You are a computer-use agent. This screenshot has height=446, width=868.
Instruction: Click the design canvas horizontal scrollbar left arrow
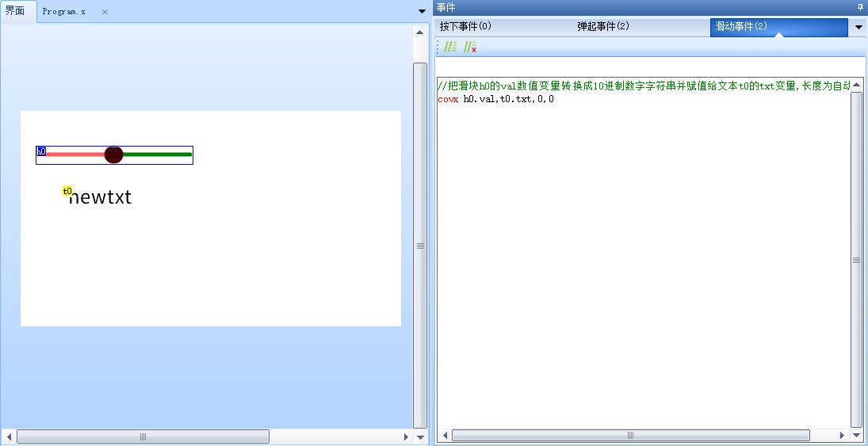(x=9, y=436)
